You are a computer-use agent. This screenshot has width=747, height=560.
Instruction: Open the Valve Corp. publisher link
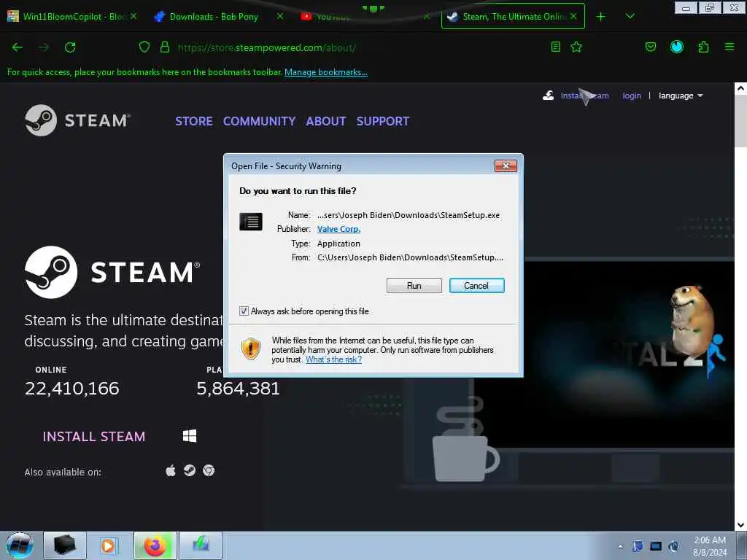coord(338,229)
